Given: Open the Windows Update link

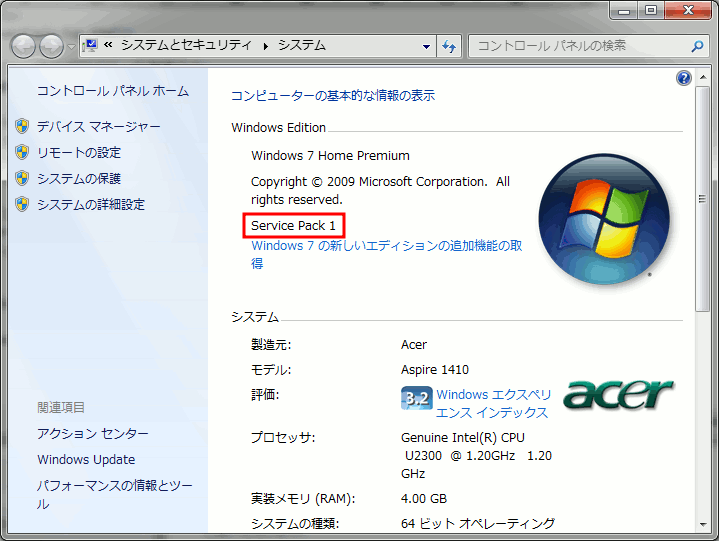Looking at the screenshot, I should click(x=86, y=460).
